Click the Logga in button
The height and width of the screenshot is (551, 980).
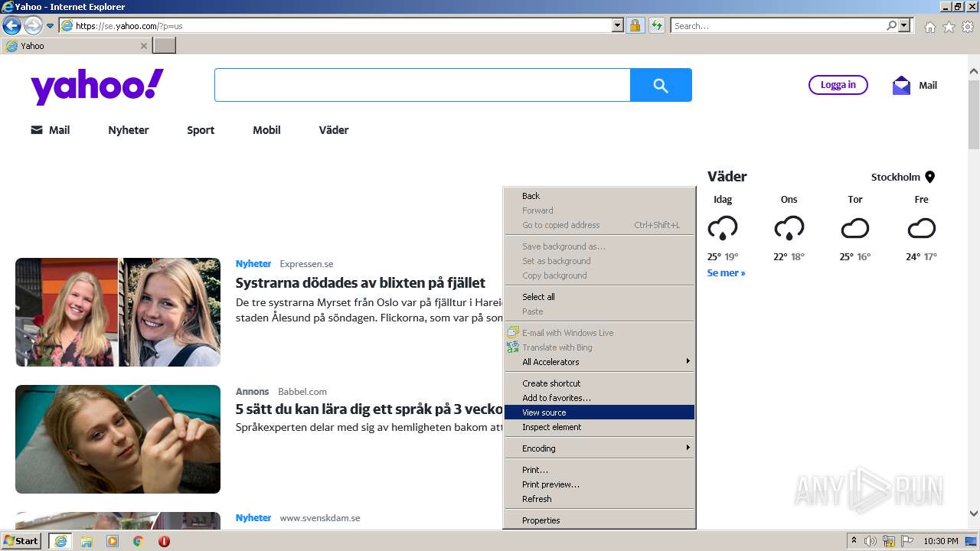click(838, 85)
